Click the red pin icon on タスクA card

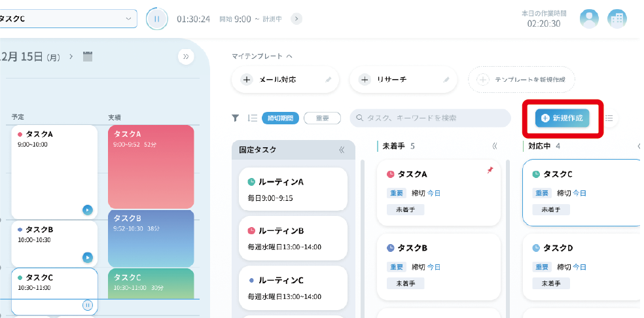pos(490,170)
